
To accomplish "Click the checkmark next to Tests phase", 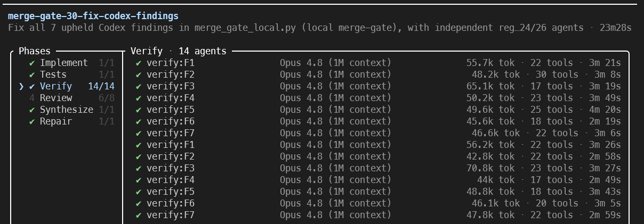I will 32,74.
